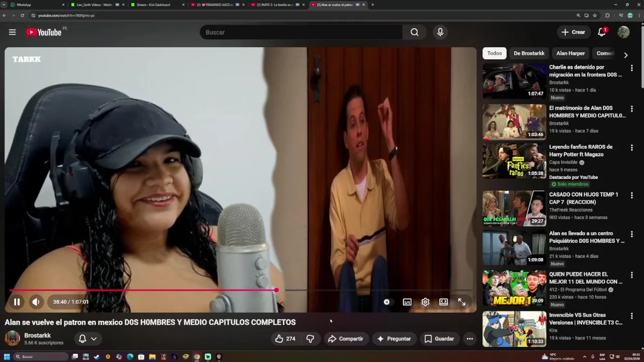The height and width of the screenshot is (362, 644).
Task: Open options for Charlie es detenido video
Action: (x=632, y=67)
